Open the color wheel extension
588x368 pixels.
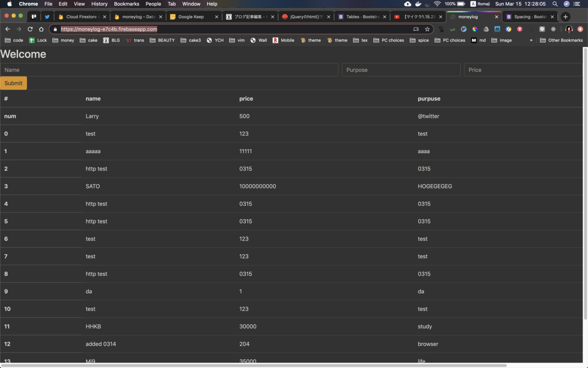tap(475, 29)
